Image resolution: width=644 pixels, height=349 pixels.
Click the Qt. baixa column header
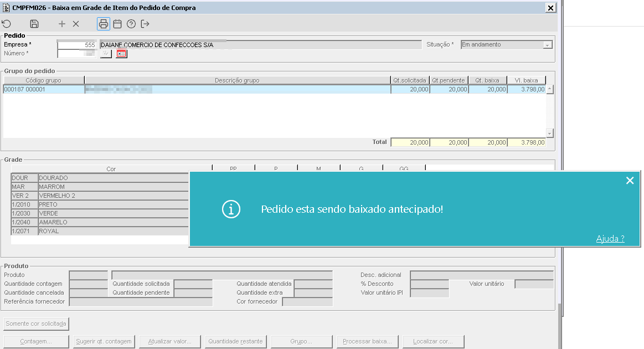[x=487, y=80]
